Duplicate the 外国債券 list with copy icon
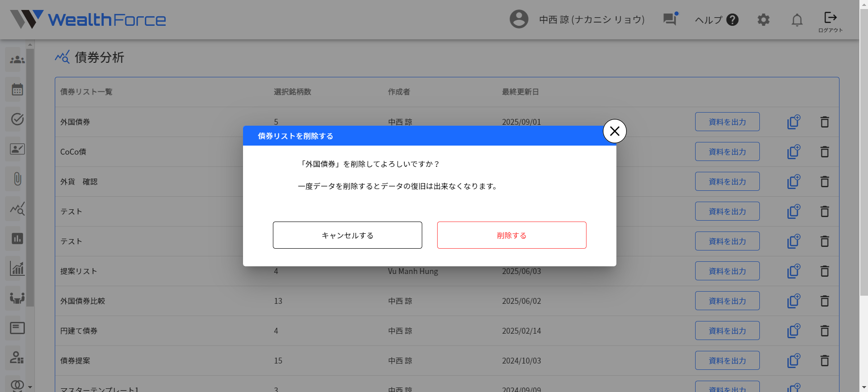The height and width of the screenshot is (392, 868). pyautogui.click(x=794, y=122)
